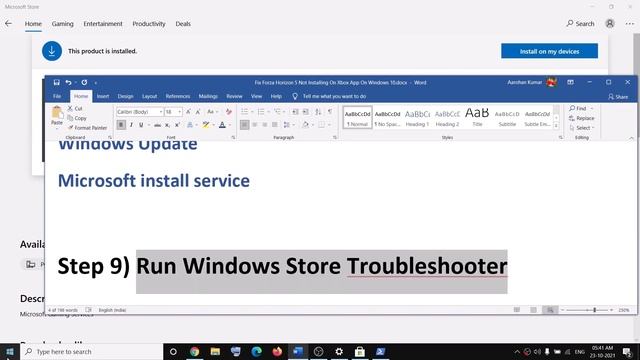Image resolution: width=640 pixels, height=360 pixels.
Task: Click Search in Microsoft Store
Action: point(580,24)
